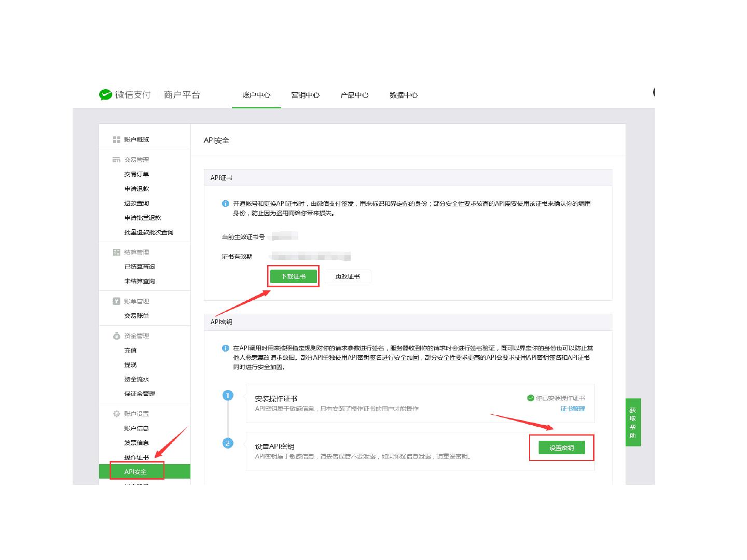Click the 账户设置 gear icon

(x=117, y=414)
